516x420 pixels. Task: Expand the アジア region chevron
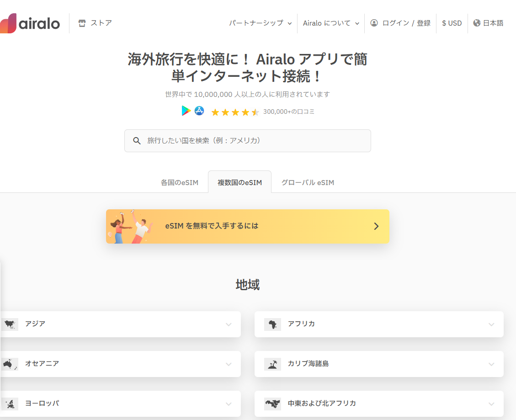[x=229, y=324]
